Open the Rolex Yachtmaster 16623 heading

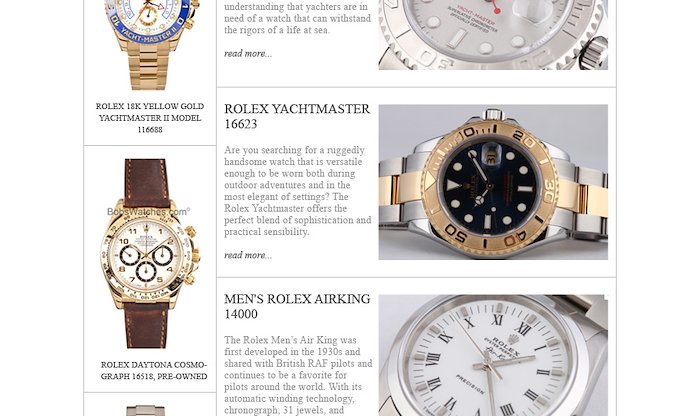coord(297,116)
